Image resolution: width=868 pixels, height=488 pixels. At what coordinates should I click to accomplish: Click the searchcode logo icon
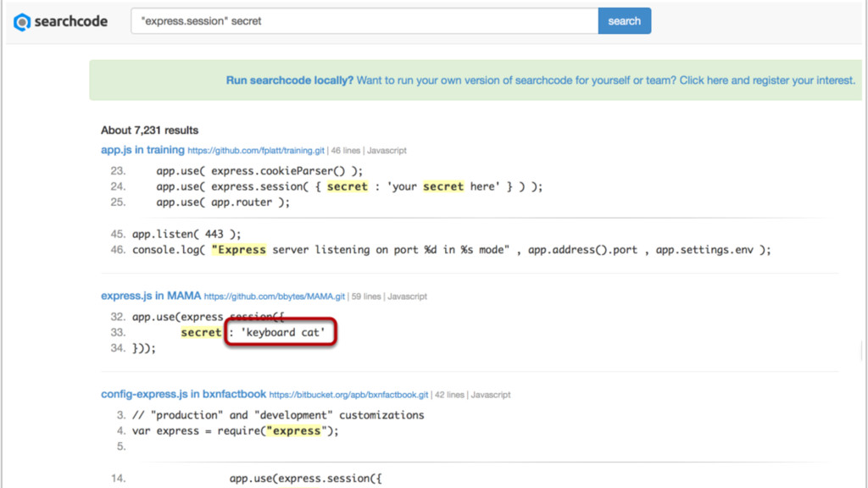21,22
